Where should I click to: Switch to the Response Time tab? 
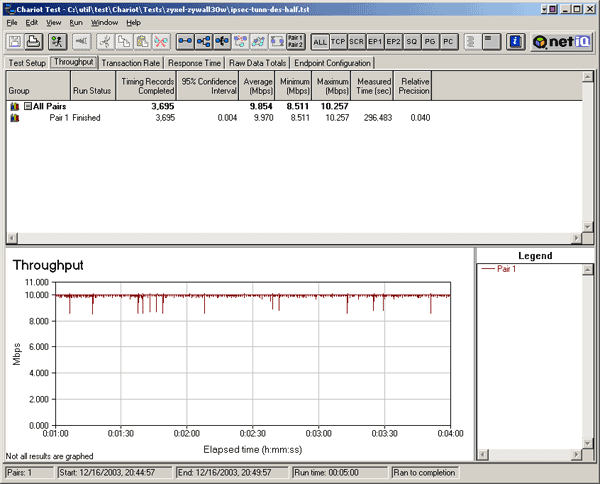(194, 62)
